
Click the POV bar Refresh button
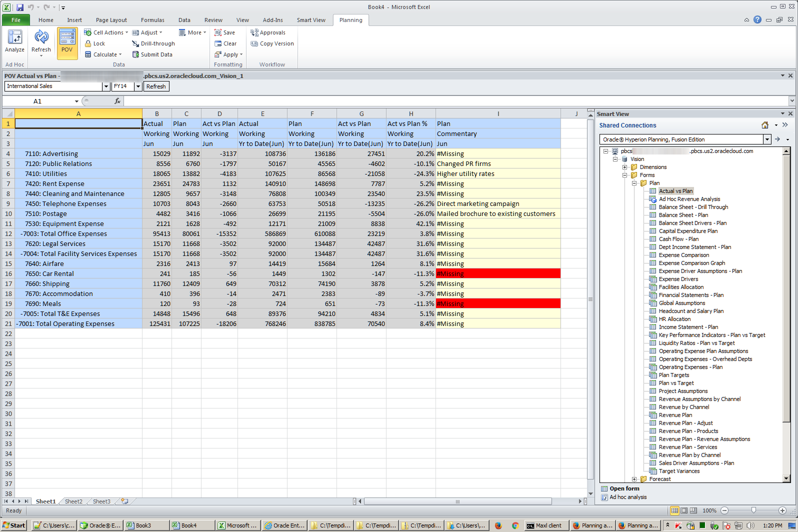pos(156,86)
